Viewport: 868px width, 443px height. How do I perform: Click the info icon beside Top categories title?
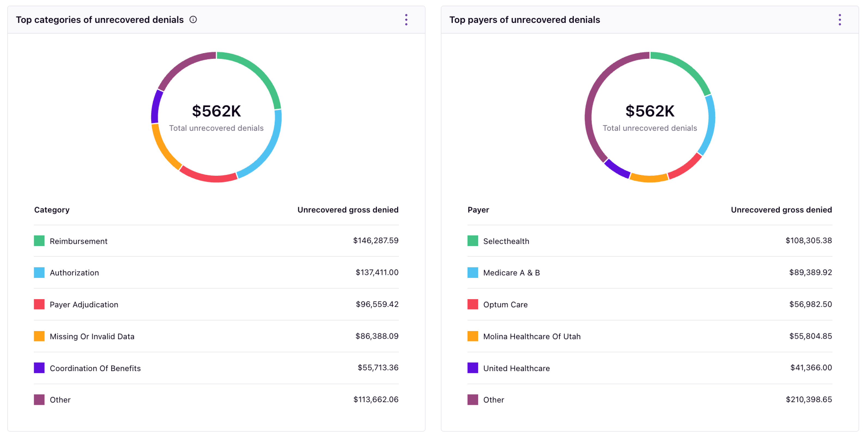(193, 20)
